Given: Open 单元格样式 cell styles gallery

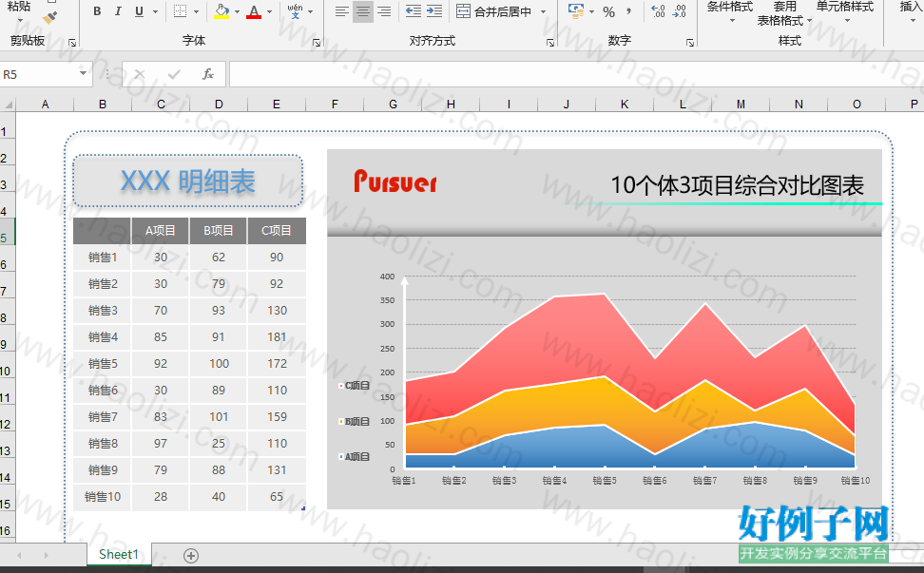Looking at the screenshot, I should (x=845, y=12).
